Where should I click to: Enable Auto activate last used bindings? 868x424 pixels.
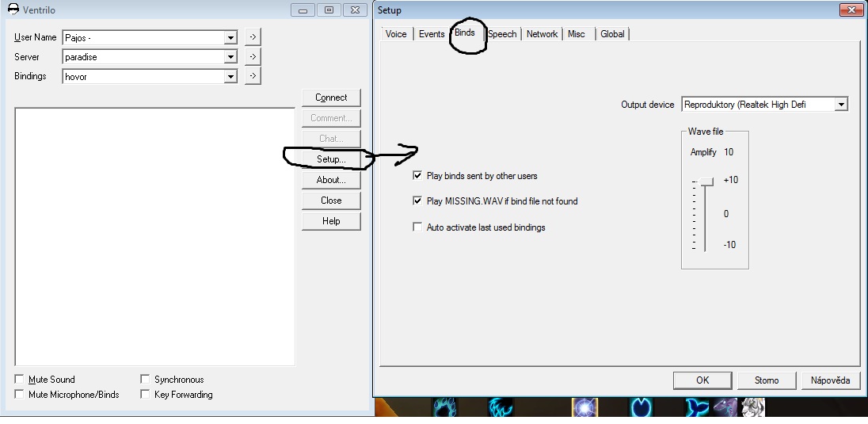click(417, 227)
